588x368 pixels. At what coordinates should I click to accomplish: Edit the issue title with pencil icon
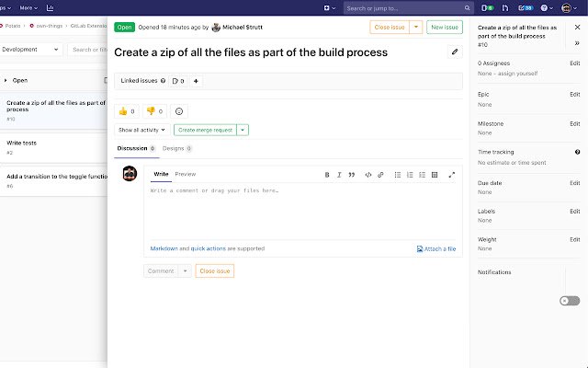(x=455, y=52)
